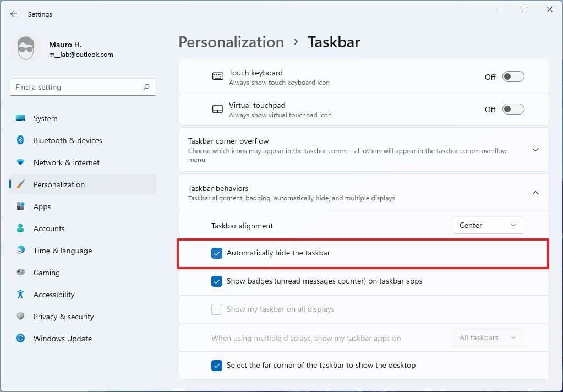
Task: Open the Taskbar alignment dropdown
Action: coord(488,225)
